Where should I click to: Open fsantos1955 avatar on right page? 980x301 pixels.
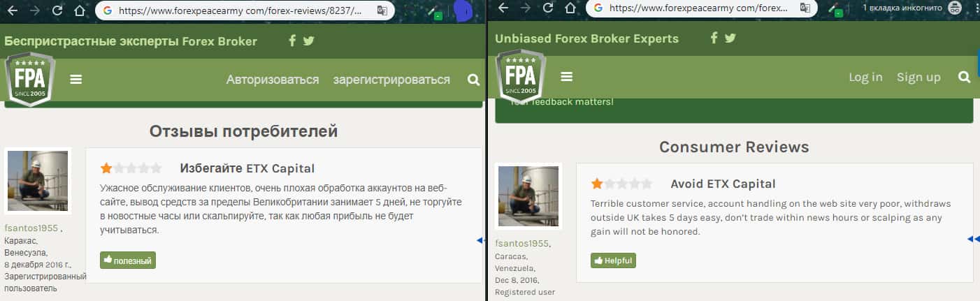(x=528, y=197)
